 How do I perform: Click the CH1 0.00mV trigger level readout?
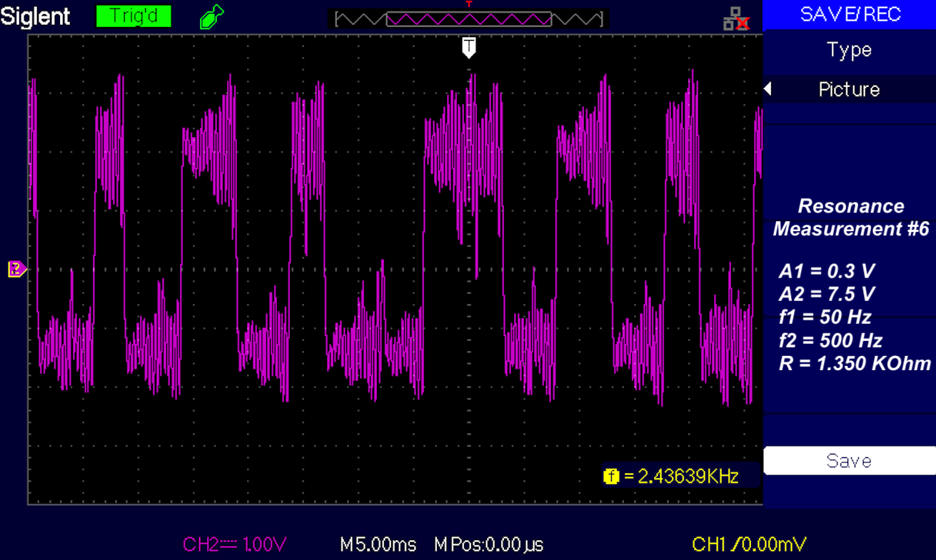[x=749, y=545]
